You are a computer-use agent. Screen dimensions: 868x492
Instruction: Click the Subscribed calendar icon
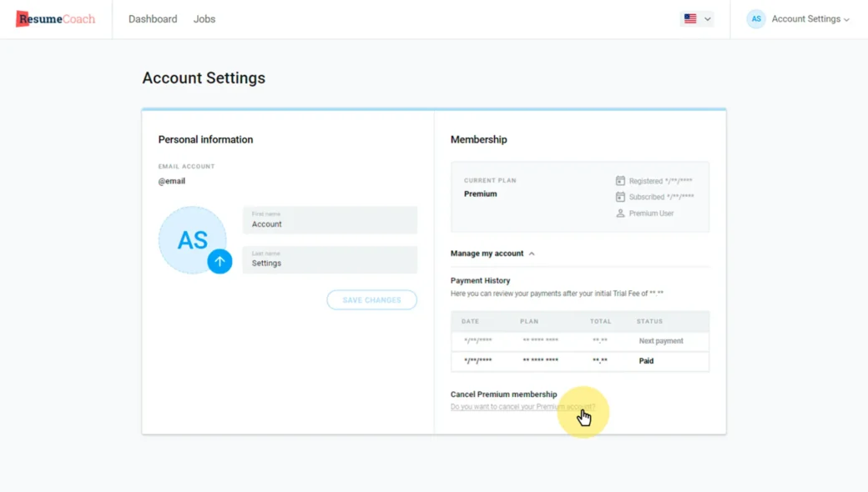click(x=620, y=197)
